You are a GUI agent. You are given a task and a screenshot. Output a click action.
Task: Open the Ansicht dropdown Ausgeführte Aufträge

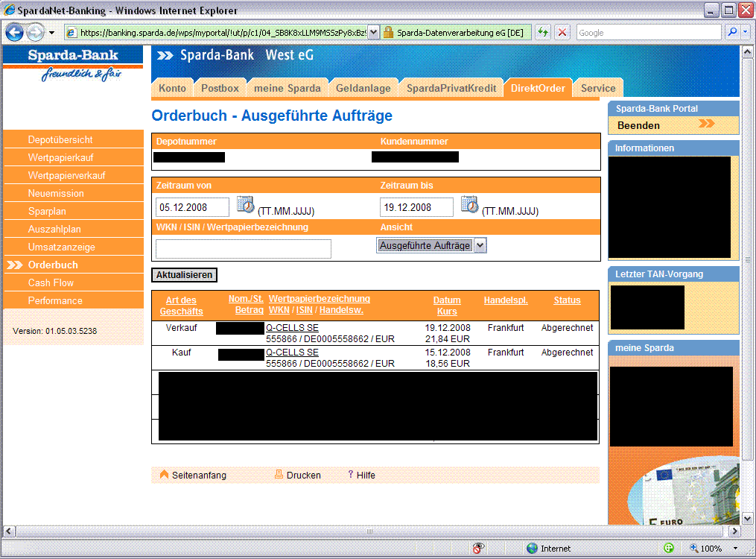click(x=431, y=245)
